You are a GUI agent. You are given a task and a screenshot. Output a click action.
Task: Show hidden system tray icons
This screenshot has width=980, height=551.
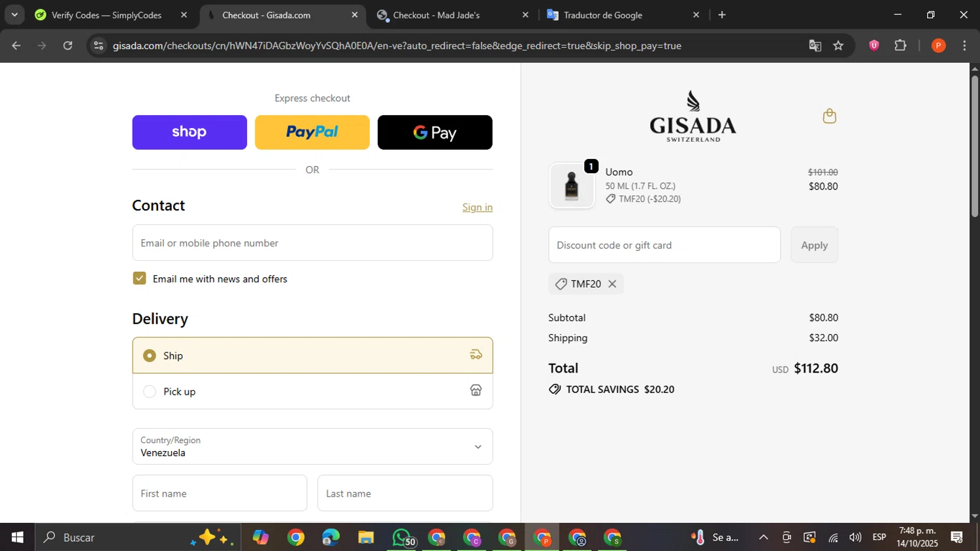click(x=763, y=537)
